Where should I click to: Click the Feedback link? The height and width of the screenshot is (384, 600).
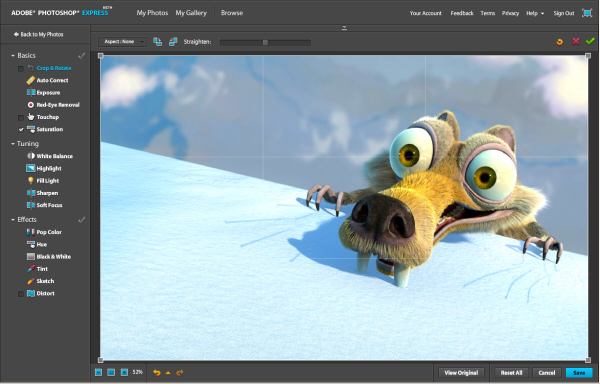pyautogui.click(x=462, y=13)
